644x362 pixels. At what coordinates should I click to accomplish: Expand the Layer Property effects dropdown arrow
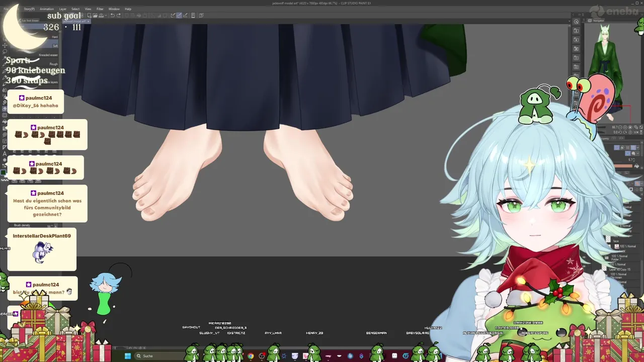point(638,147)
